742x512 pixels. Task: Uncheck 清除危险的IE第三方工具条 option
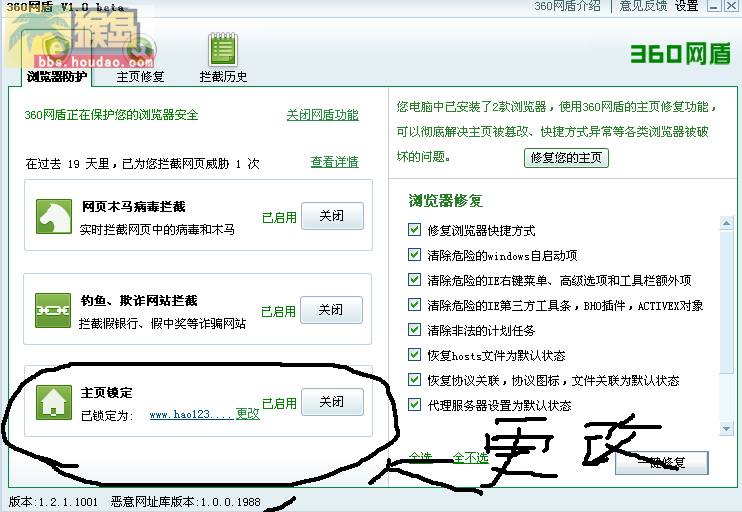pos(414,305)
